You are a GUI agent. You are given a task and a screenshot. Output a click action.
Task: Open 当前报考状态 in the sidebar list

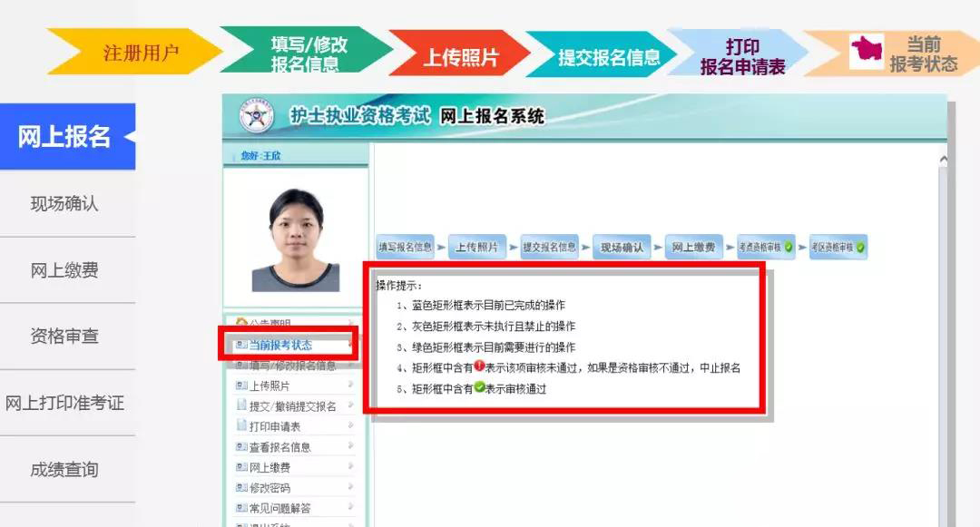pyautogui.click(x=280, y=345)
